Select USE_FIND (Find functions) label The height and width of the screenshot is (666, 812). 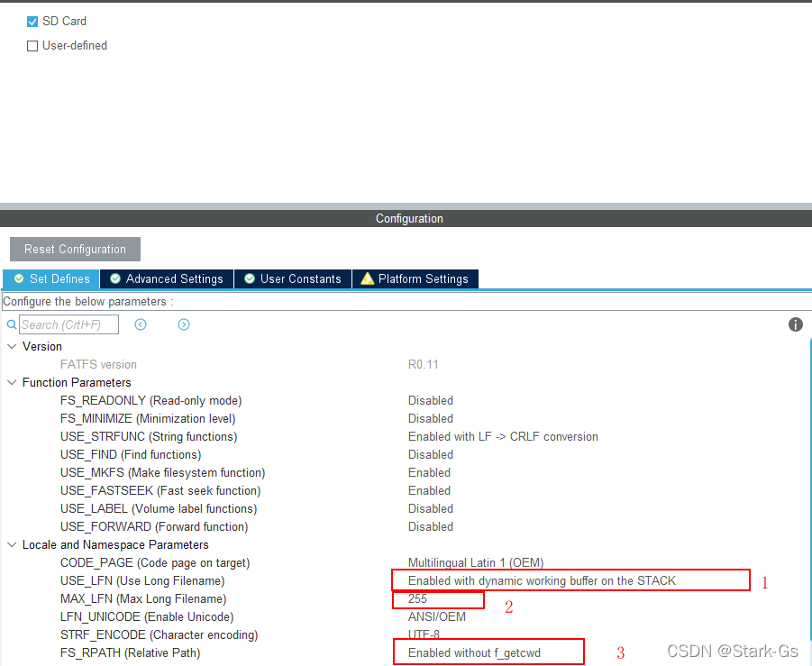coord(131,455)
